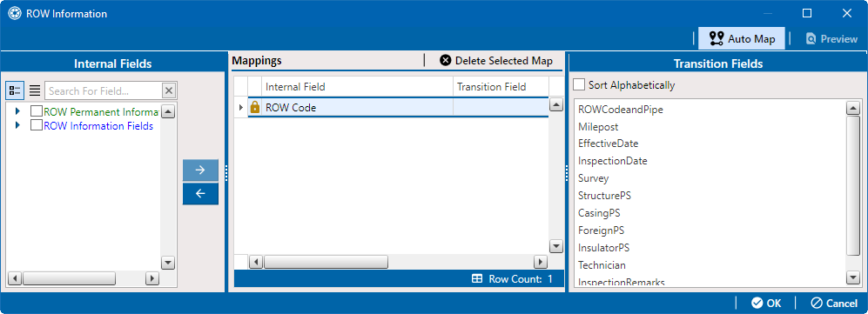Image resolution: width=868 pixels, height=314 pixels.
Task: Select Survey transition field
Action: 594,178
